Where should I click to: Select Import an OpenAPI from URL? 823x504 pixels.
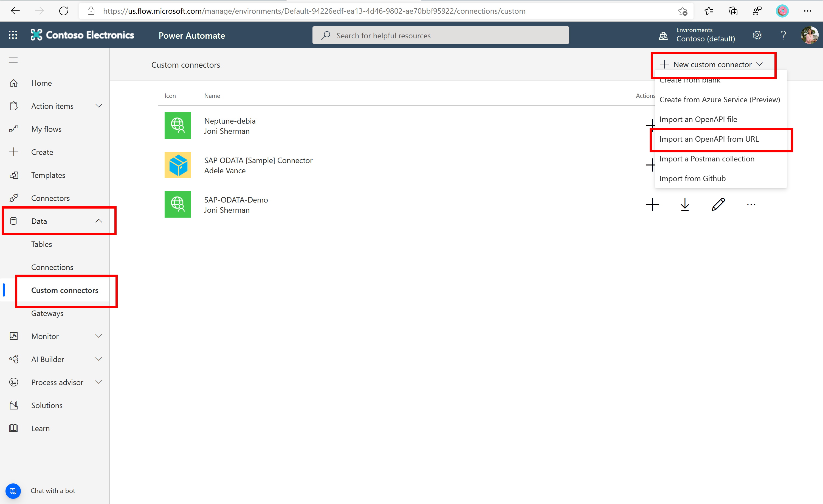(x=709, y=139)
